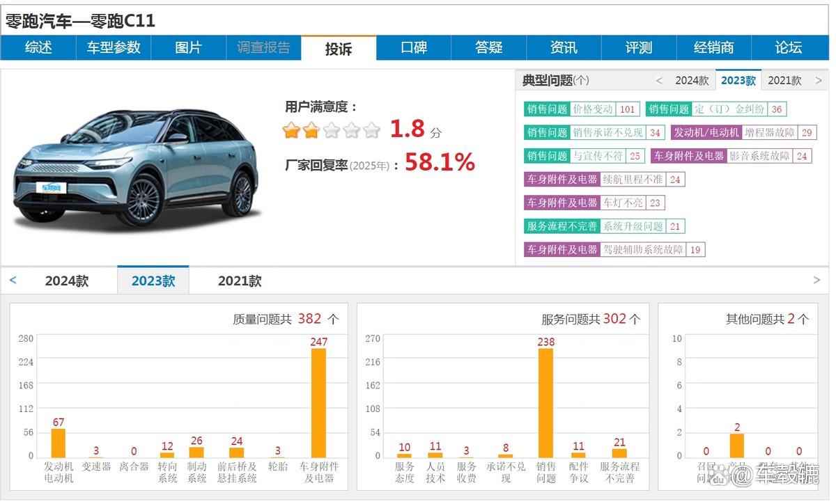Click the 前后桥及悬挂系统 bar showing 24
Image resolution: width=836 pixels, height=504 pixels.
[x=237, y=452]
